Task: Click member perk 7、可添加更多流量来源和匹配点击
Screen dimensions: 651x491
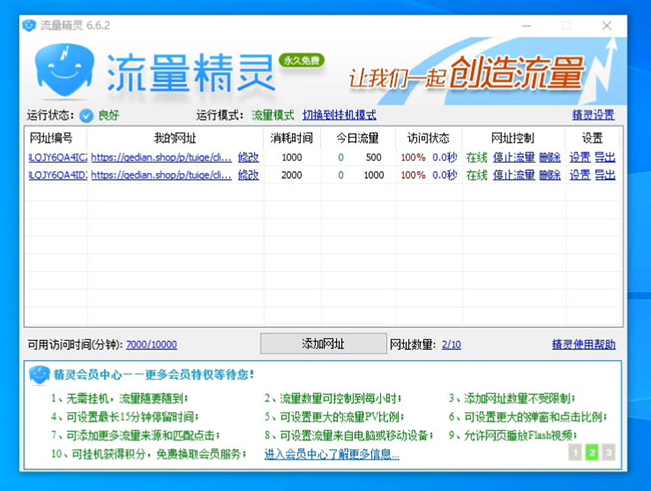Action: [135, 435]
